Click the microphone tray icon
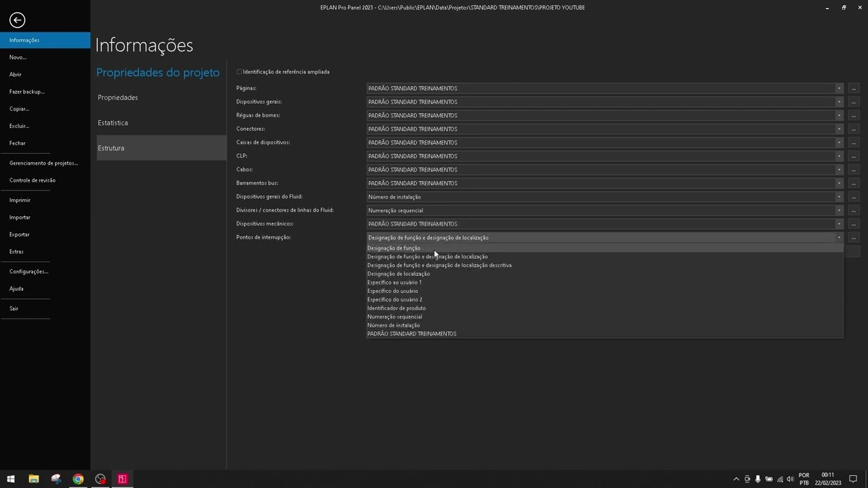 tap(758, 479)
